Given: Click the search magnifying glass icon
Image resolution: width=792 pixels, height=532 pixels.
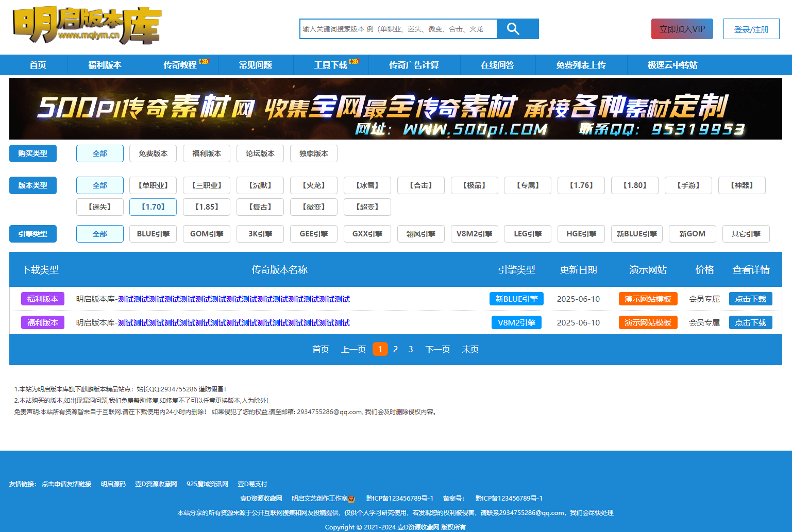Looking at the screenshot, I should pos(514,29).
